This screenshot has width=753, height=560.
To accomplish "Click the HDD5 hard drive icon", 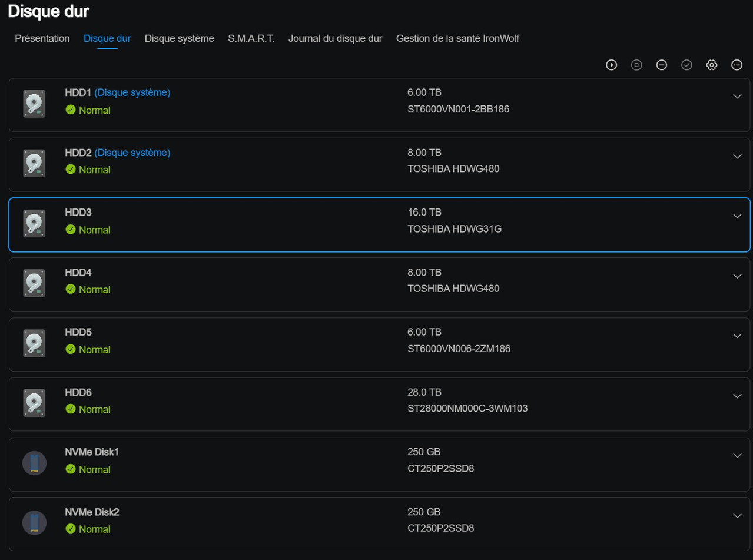I will [34, 343].
